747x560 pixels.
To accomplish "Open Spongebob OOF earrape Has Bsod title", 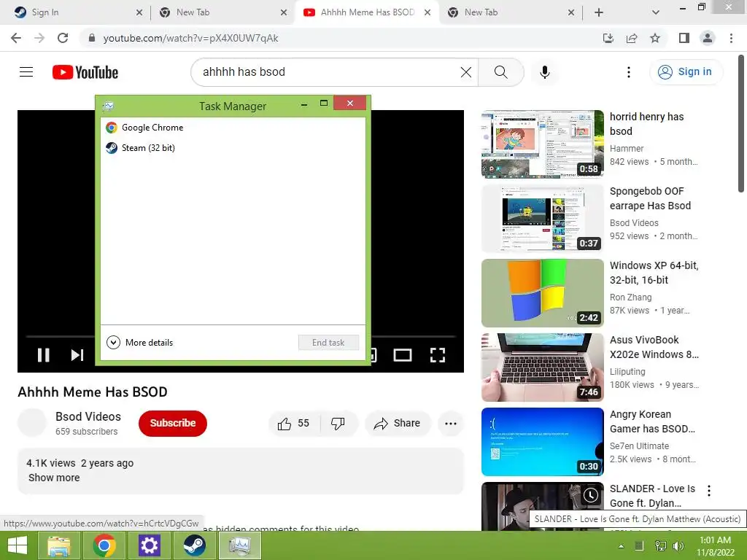I will click(x=650, y=198).
